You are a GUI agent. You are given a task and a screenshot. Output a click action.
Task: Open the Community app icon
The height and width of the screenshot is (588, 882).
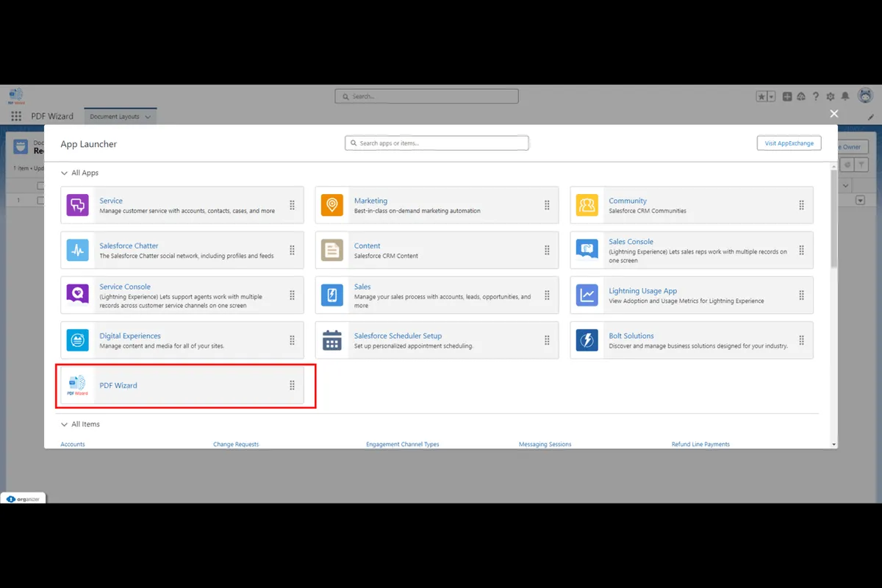[x=587, y=205]
